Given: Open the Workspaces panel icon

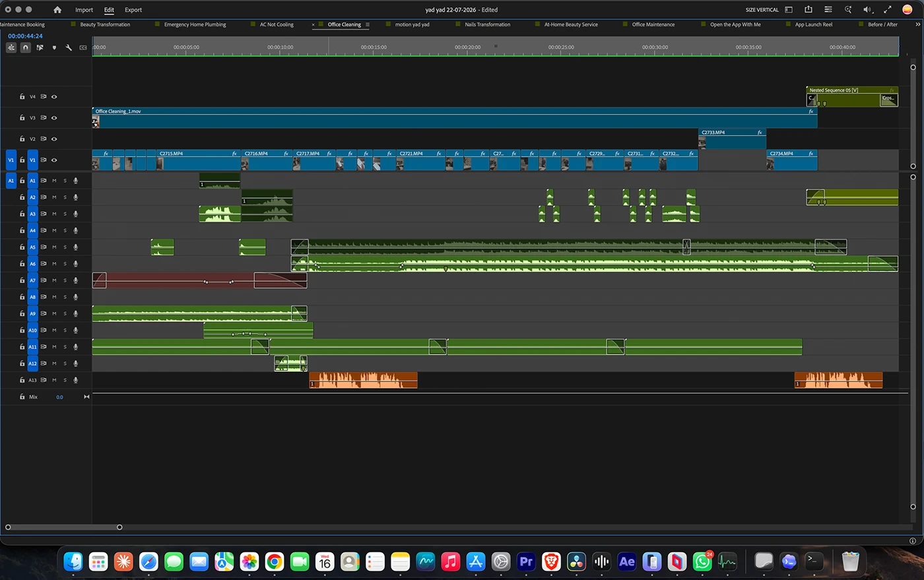Looking at the screenshot, I should pos(789,10).
